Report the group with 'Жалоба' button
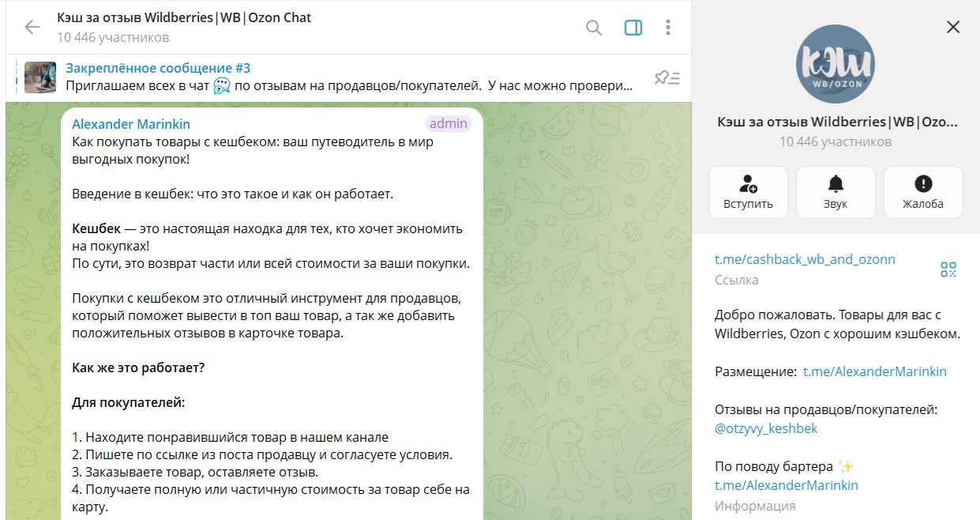Screen dimensions: 980x520 pos(923,192)
